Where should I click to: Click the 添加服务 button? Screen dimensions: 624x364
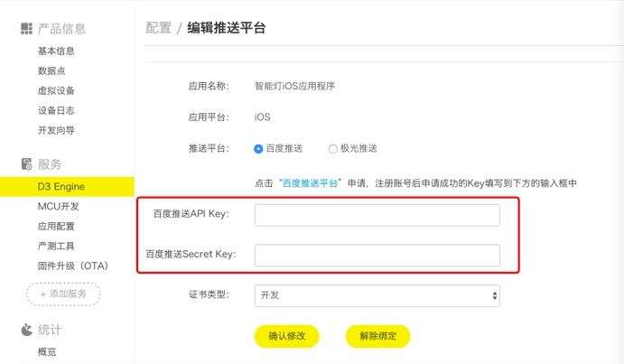point(63,294)
